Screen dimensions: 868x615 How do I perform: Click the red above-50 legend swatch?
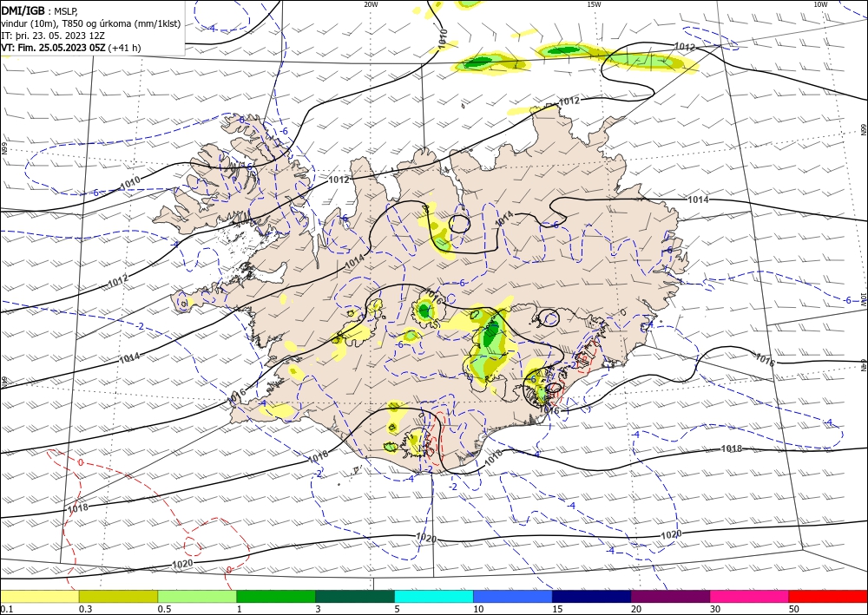pyautogui.click(x=828, y=596)
